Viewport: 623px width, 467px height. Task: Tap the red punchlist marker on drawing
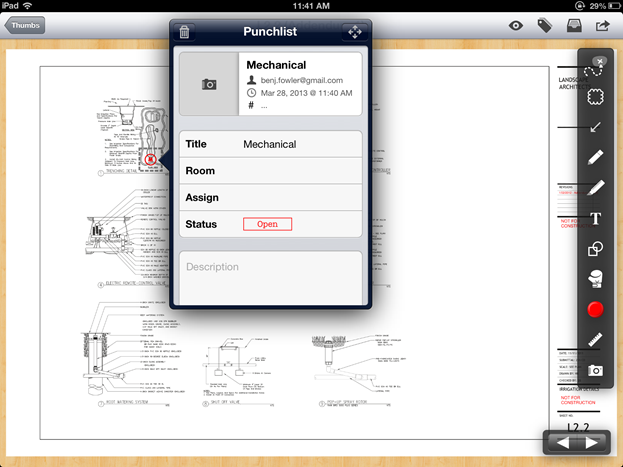click(x=151, y=159)
